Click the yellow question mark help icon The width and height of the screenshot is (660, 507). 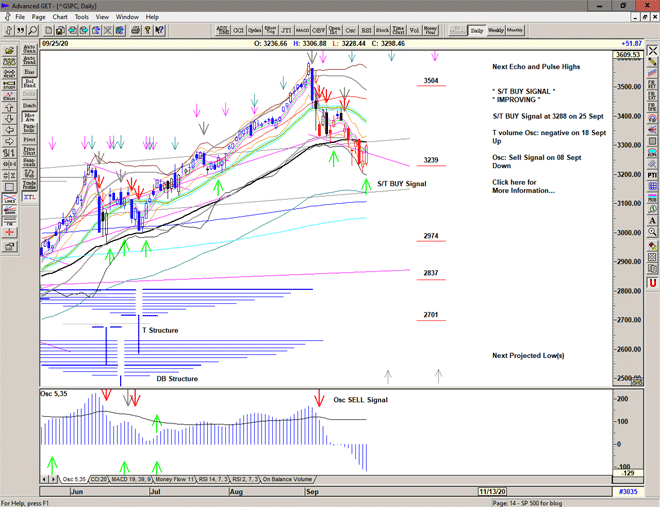(147, 30)
